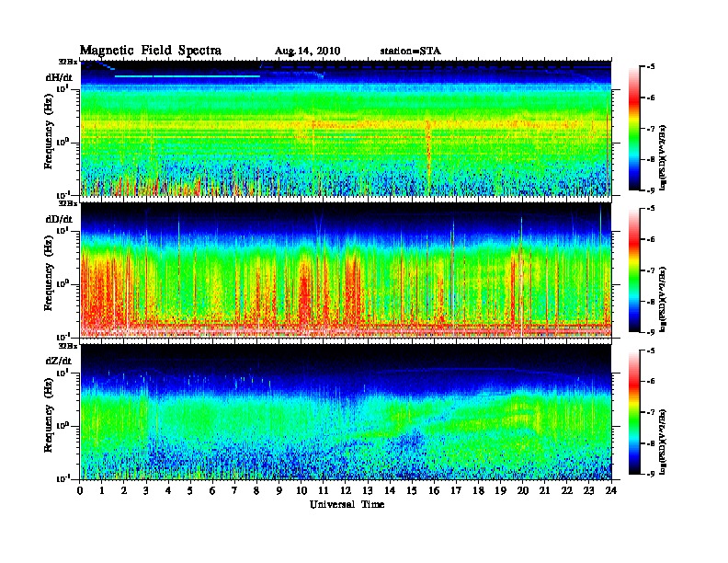Click the -8 value on dD/dt color bar
Screen dimensions: 728x563
coord(650,301)
